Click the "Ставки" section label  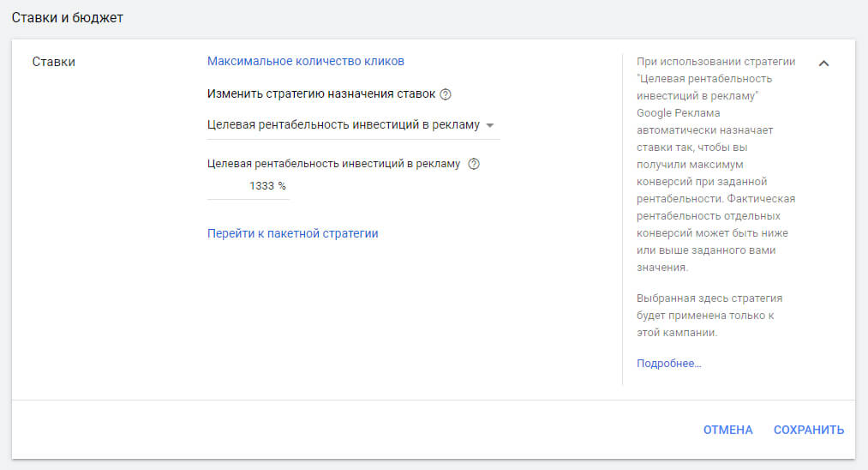[53, 62]
